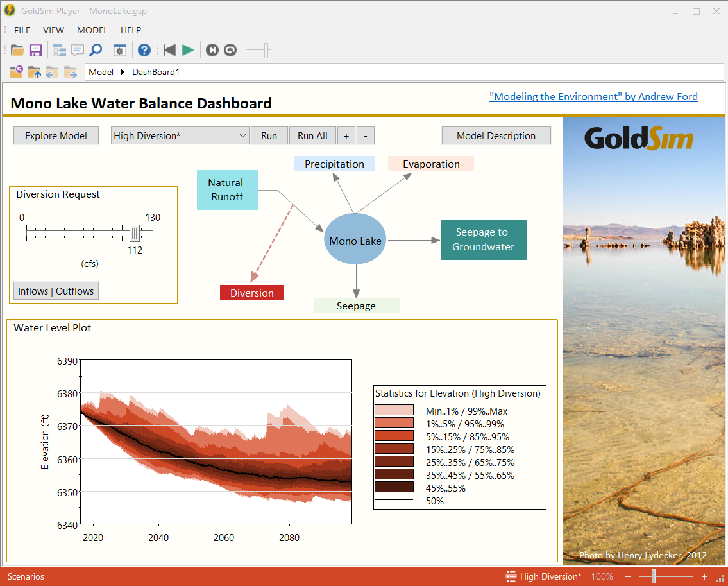728x586 pixels.
Task: Click the green Run play icon
Action: pyautogui.click(x=188, y=50)
